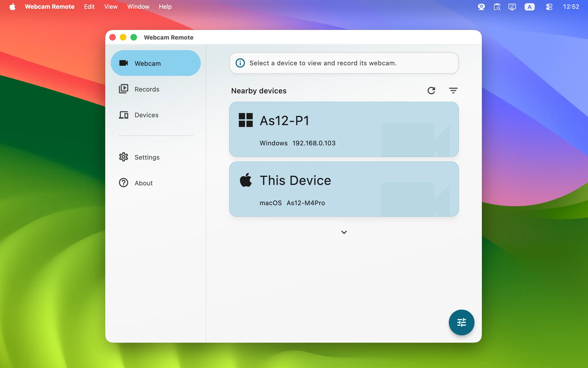Go to Records in the sidebar
The width and height of the screenshot is (588, 368).
(155, 89)
